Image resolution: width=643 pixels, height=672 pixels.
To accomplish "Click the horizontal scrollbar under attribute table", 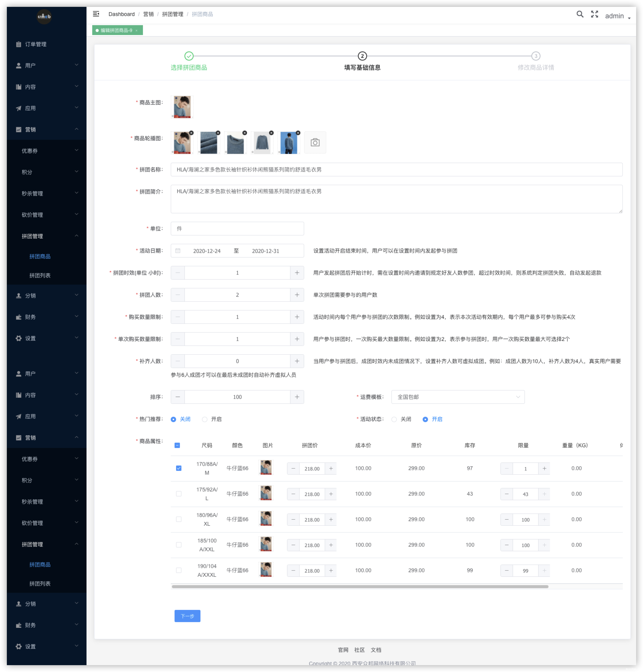I will tap(360, 587).
